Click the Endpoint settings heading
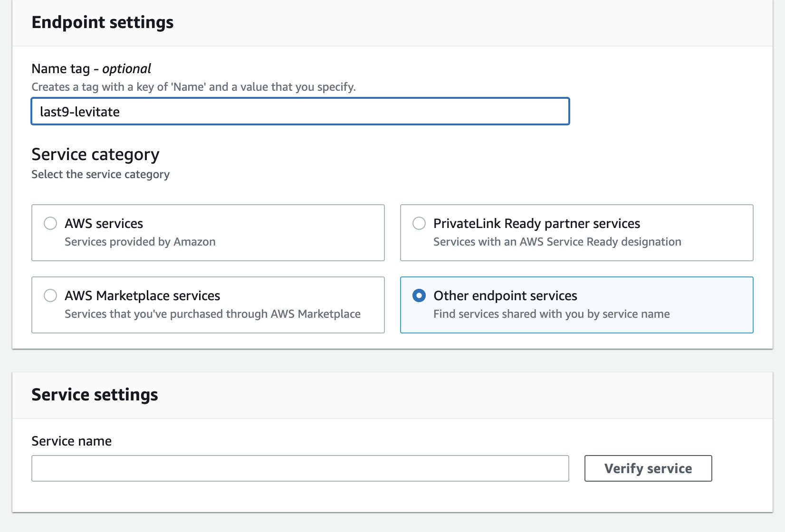This screenshot has height=532, width=785. point(102,22)
